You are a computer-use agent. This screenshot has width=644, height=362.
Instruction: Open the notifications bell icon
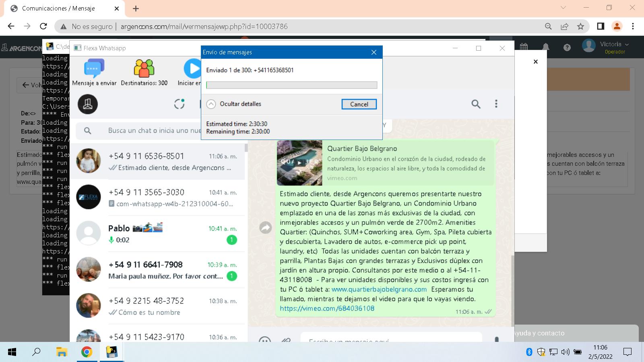pyautogui.click(x=546, y=47)
